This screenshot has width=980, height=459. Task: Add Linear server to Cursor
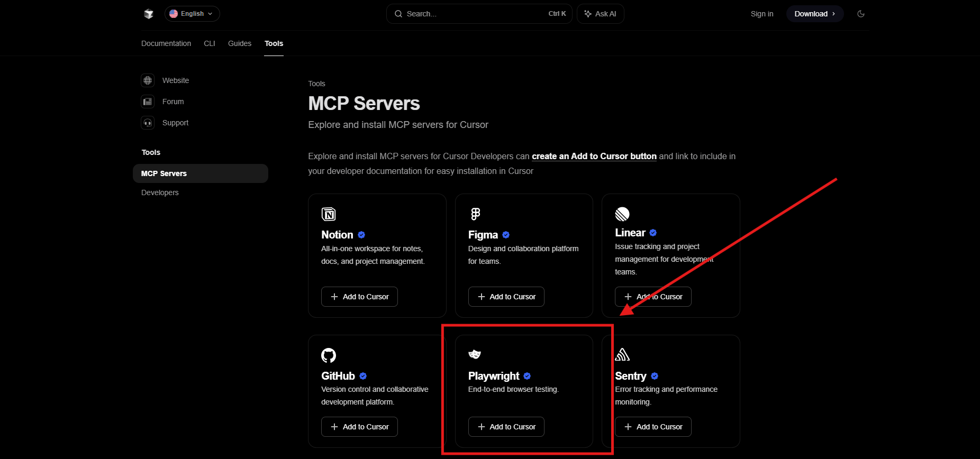coord(653,297)
